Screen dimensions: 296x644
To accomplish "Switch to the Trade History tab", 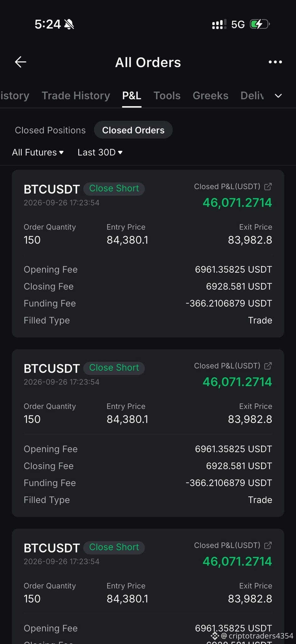I will pos(76,96).
